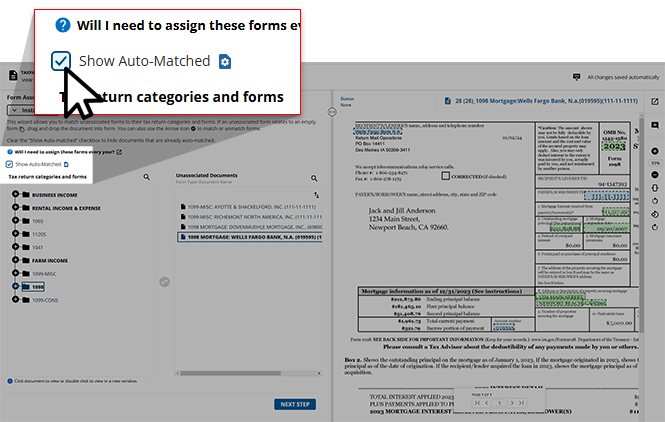Screen dimensions: 665x422
Task: Select the highlighted 1098 folder
Action: click(33, 287)
